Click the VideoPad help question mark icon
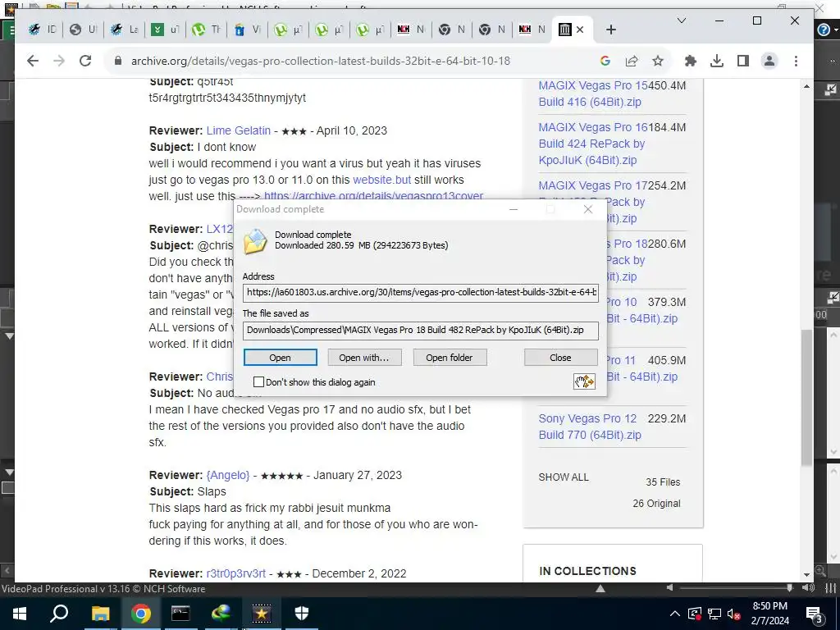This screenshot has height=630, width=840. click(824, 30)
